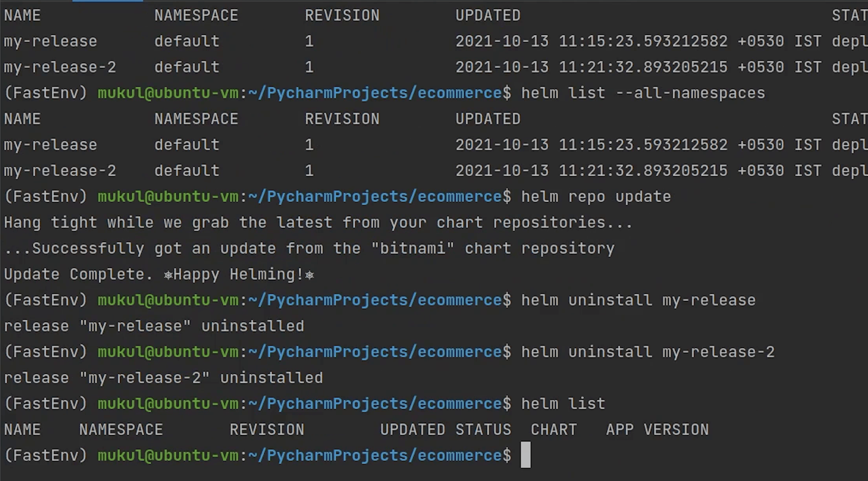Click the 'release "my-release-2" uninstalled' output line
The image size is (868, 481).
click(163, 378)
